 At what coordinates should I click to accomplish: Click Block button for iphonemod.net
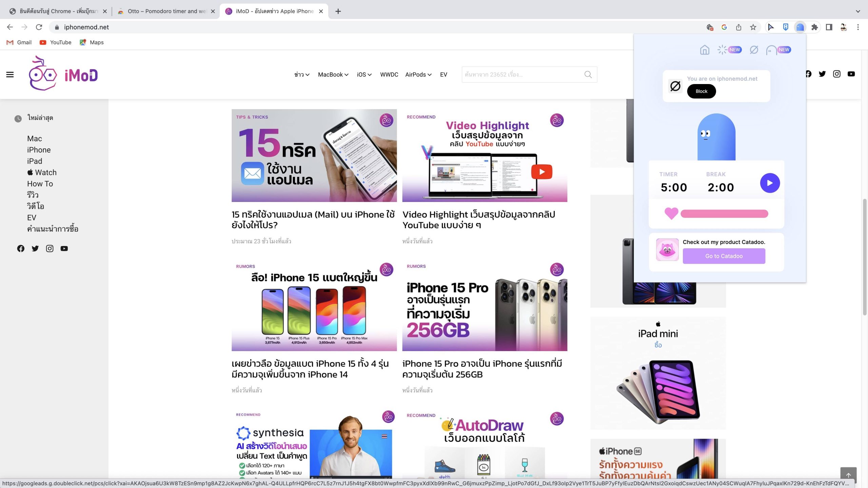[701, 91]
